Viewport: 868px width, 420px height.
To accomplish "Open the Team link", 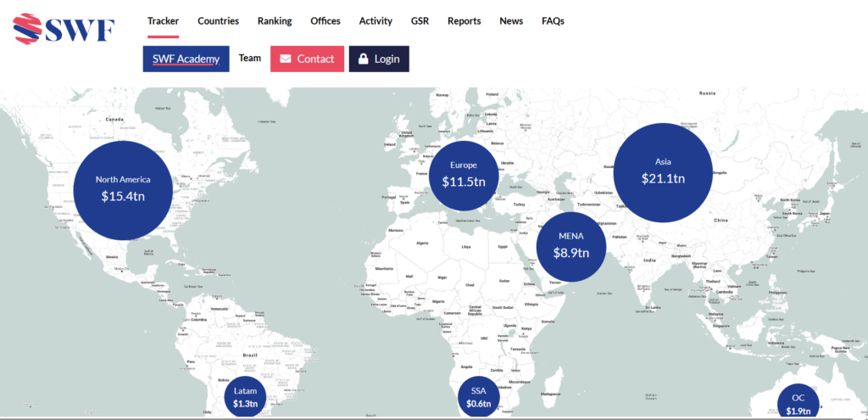I will [250, 59].
